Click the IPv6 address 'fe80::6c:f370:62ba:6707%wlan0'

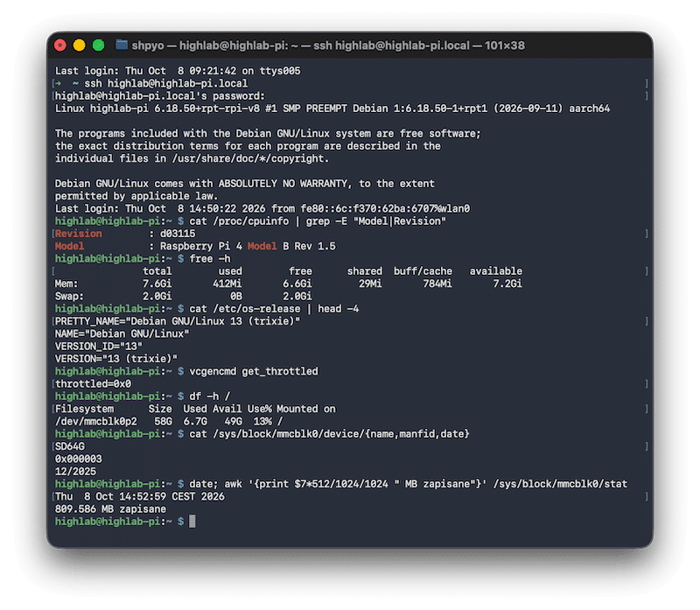(x=385, y=208)
